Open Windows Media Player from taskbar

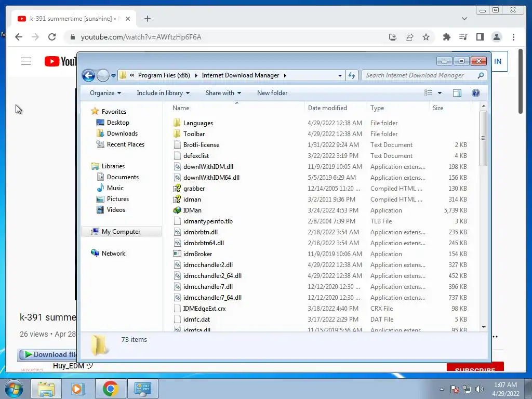[x=77, y=389]
